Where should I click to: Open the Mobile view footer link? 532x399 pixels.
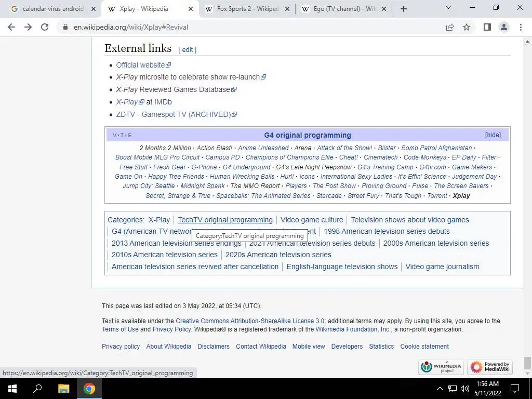(x=309, y=347)
